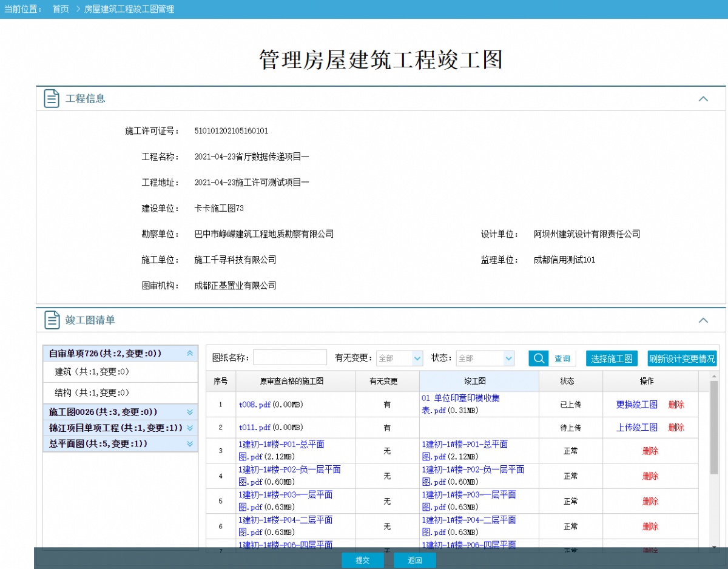Click status 待上传 in row 2
This screenshot has width=728, height=569.
[x=571, y=428]
